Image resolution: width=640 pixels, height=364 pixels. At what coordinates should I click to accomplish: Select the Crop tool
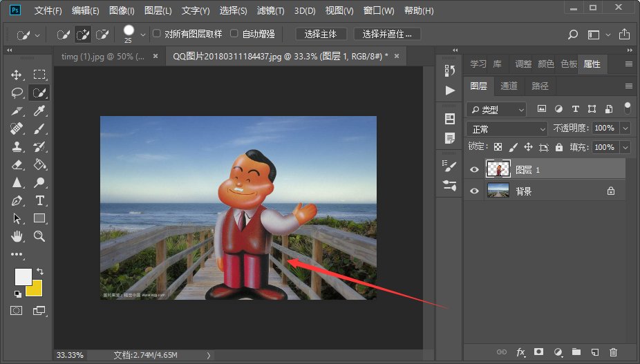point(17,111)
